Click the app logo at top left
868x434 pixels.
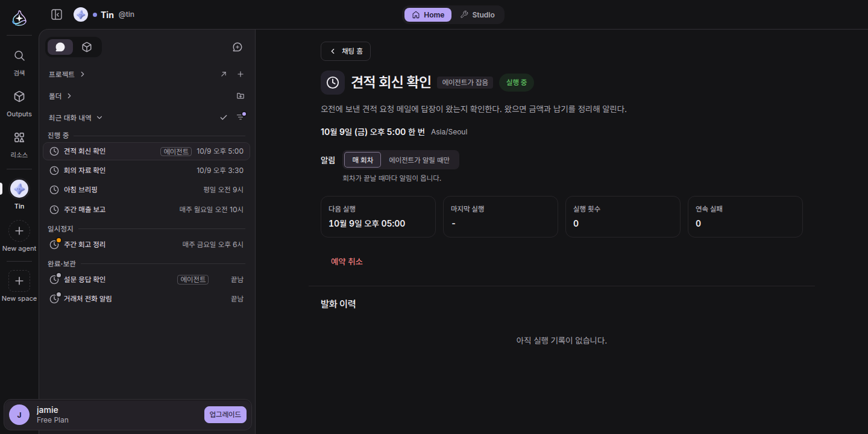click(19, 18)
